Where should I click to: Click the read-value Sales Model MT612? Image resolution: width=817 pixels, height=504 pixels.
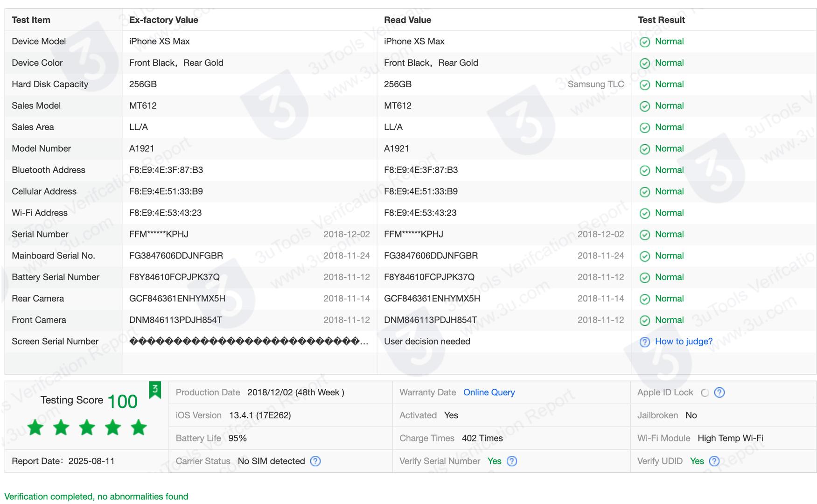[x=398, y=105]
